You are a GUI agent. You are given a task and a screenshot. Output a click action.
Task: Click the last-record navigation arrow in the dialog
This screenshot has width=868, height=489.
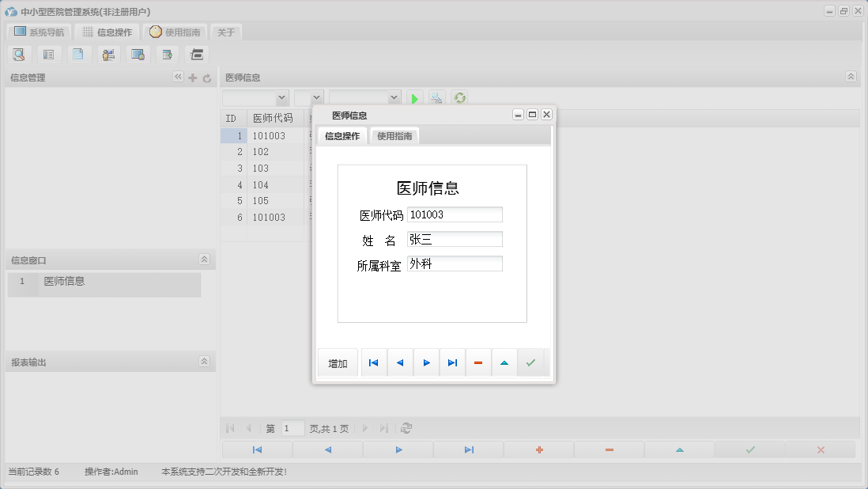click(451, 362)
